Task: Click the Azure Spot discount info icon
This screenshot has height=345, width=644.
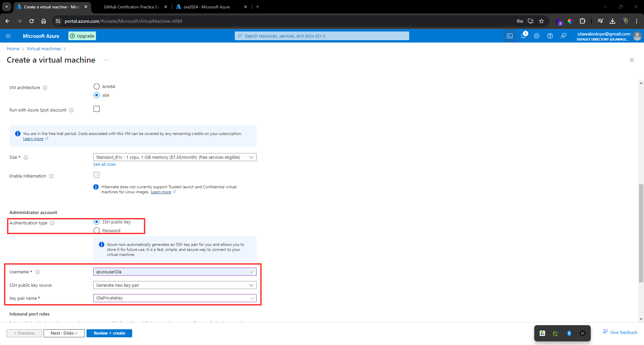Action: [71, 110]
